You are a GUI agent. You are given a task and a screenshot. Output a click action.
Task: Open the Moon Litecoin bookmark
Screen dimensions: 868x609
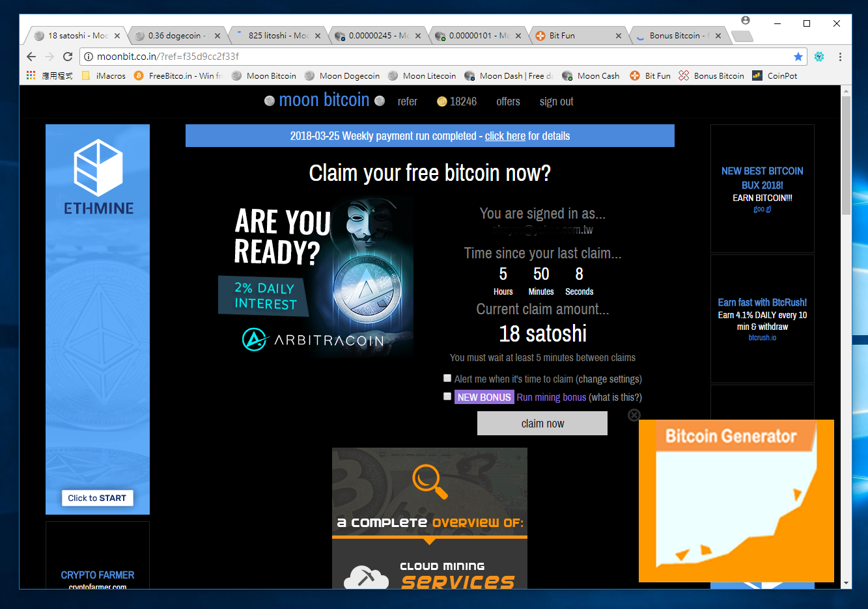point(422,75)
